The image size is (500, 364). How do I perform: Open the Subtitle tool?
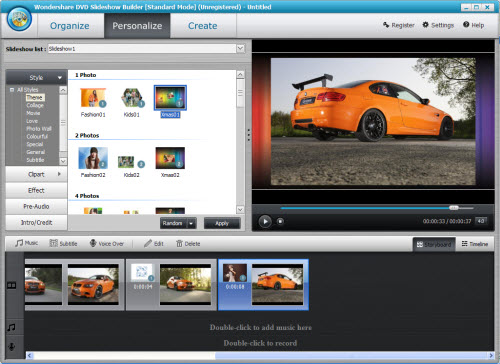(63, 244)
